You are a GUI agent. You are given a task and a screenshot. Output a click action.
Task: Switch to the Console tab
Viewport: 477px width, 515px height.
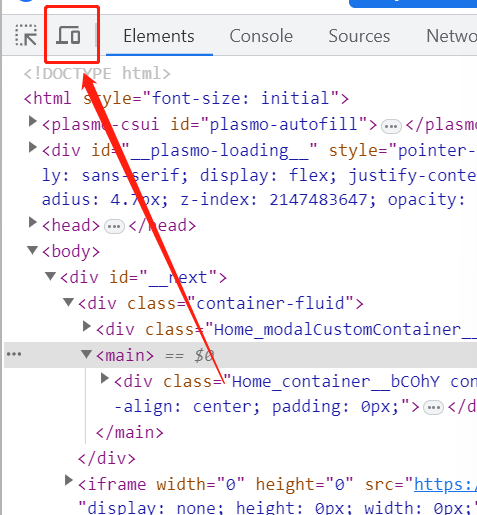(x=261, y=36)
